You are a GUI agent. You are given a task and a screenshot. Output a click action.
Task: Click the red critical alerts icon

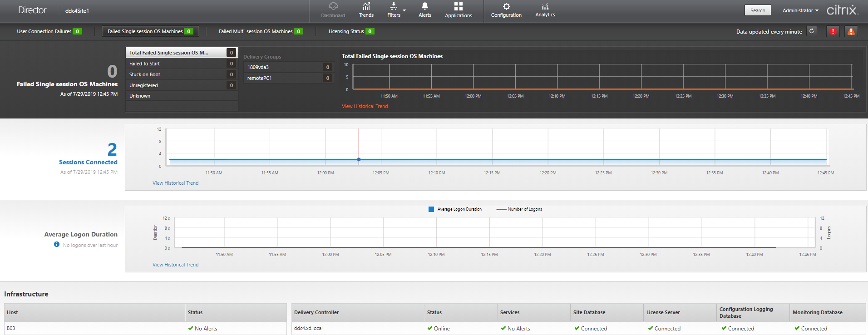pyautogui.click(x=833, y=31)
